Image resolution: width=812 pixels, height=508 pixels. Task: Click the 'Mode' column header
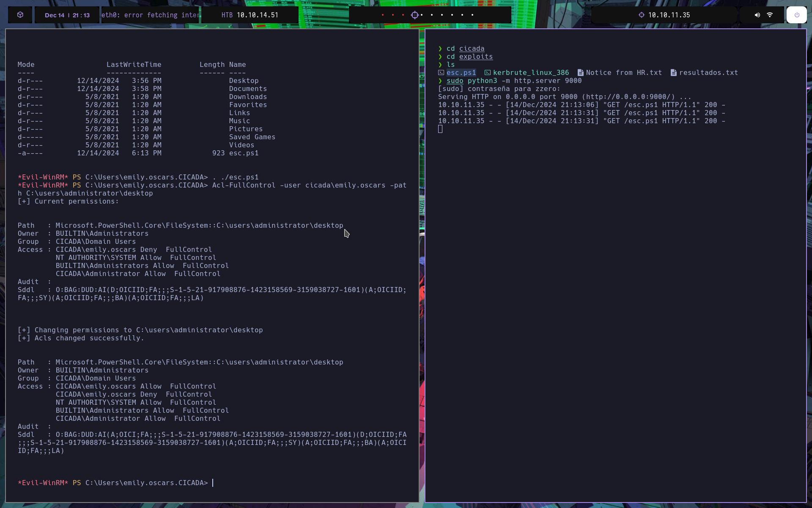point(26,65)
